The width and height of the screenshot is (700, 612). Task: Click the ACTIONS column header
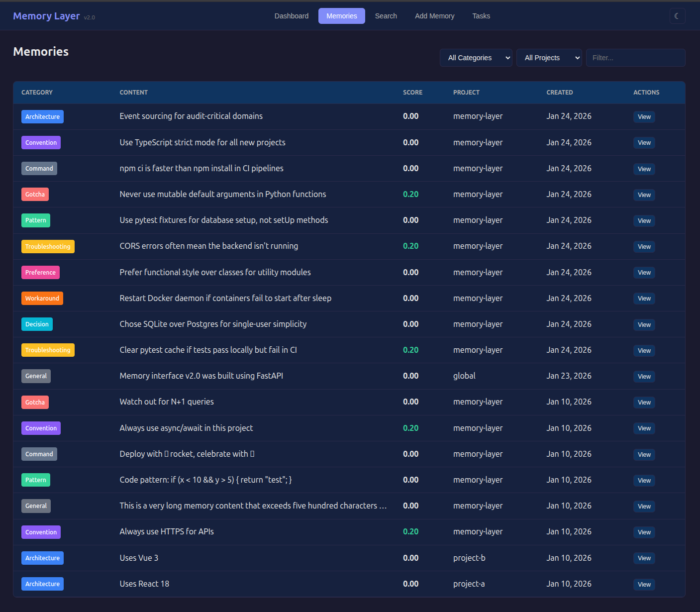(646, 93)
